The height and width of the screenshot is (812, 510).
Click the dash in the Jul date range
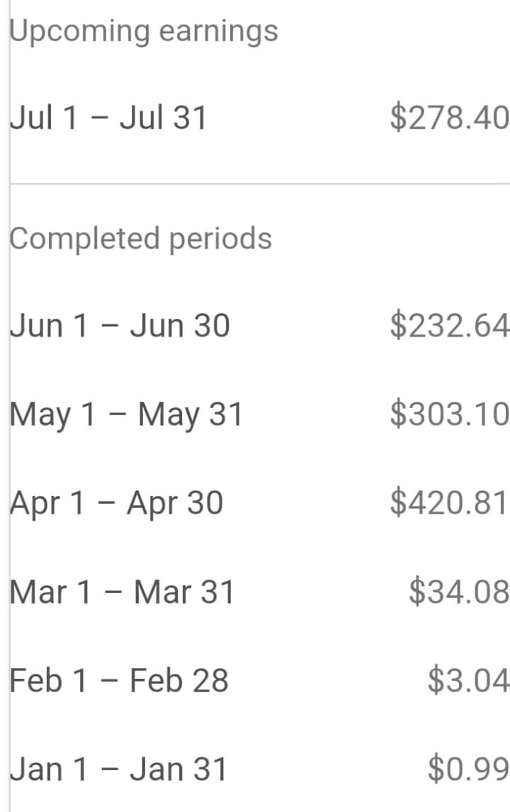101,119
